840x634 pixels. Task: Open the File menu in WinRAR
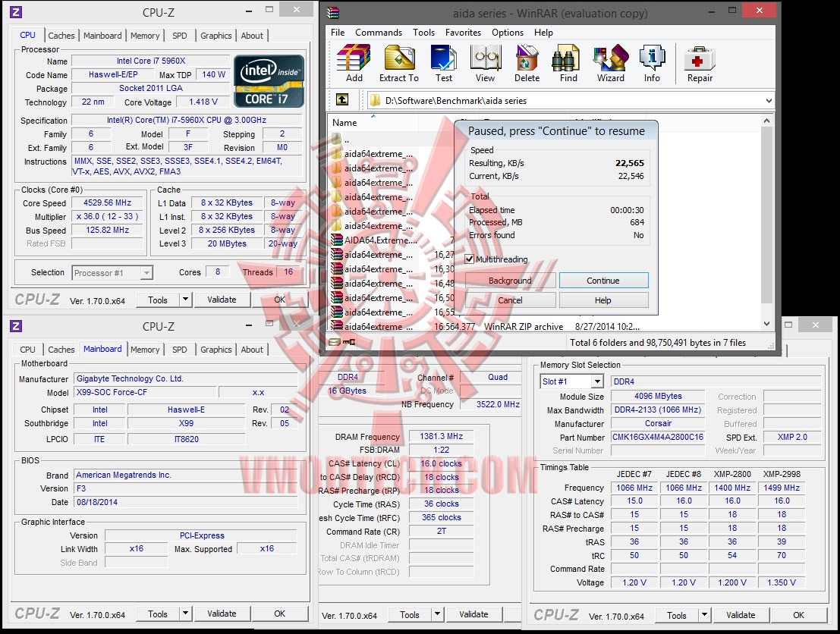338,32
